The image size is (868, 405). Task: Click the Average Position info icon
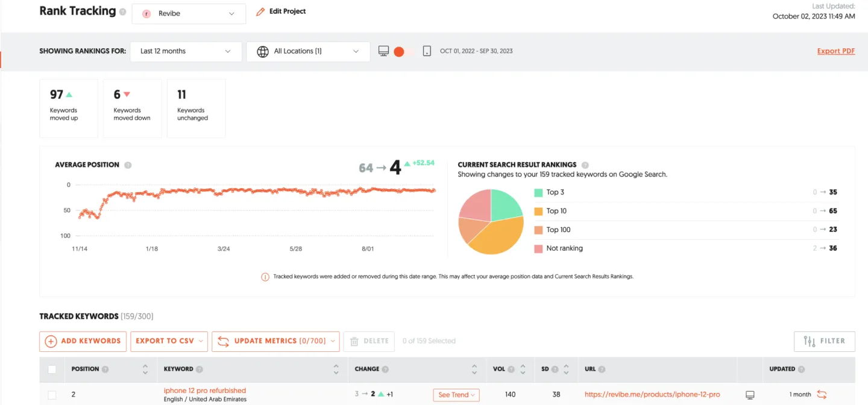[x=128, y=165]
